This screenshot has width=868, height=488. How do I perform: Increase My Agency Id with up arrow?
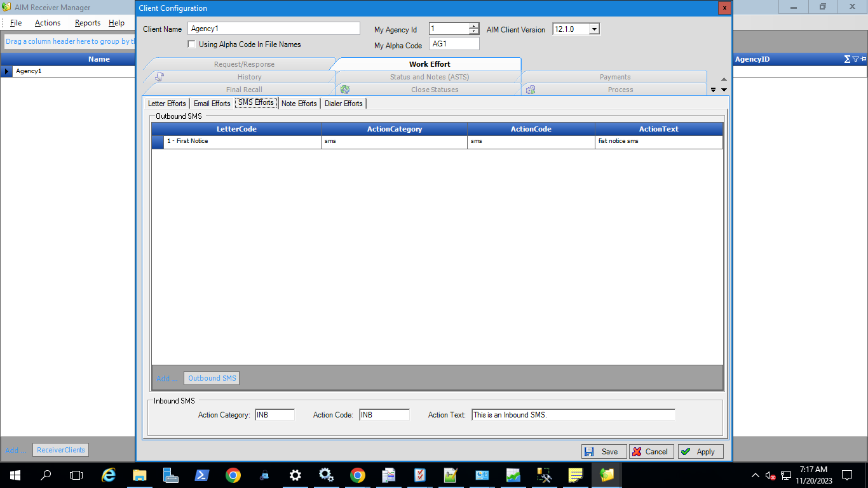pos(473,26)
